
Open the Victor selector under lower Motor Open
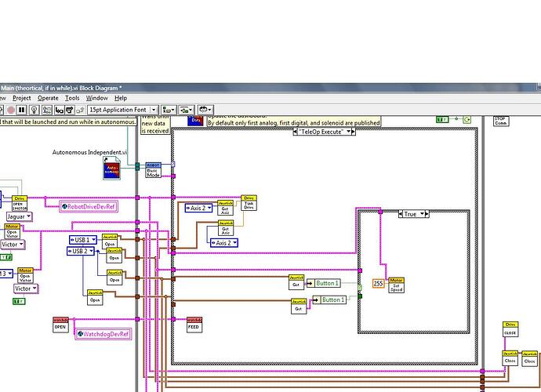coord(26,289)
